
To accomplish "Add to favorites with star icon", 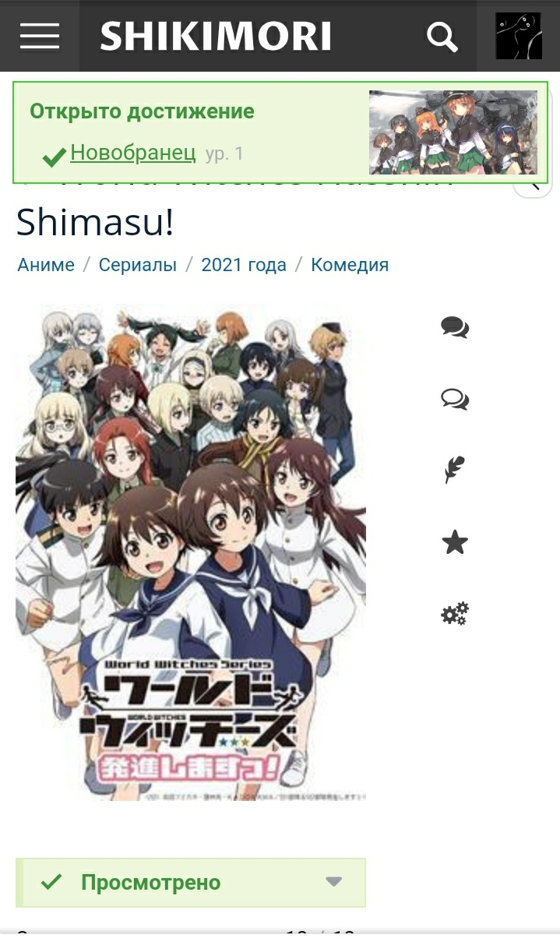I will click(455, 542).
